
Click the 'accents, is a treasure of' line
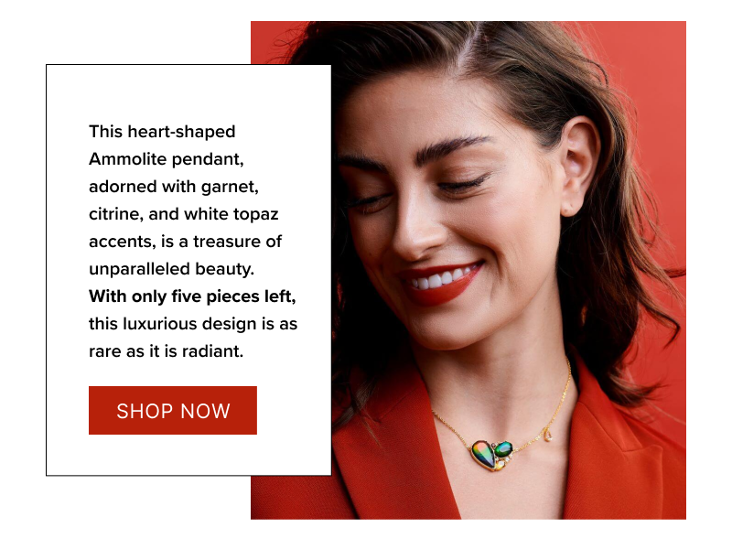coord(185,242)
